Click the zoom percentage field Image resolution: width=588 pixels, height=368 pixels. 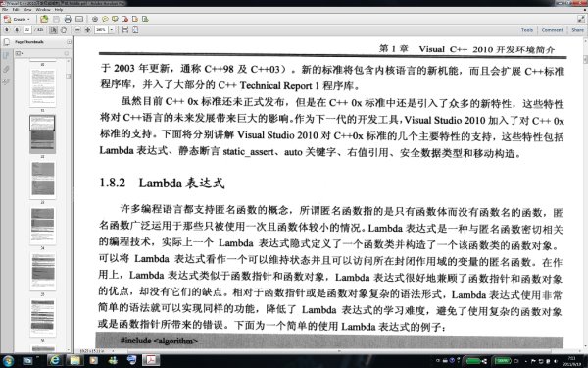101,30
